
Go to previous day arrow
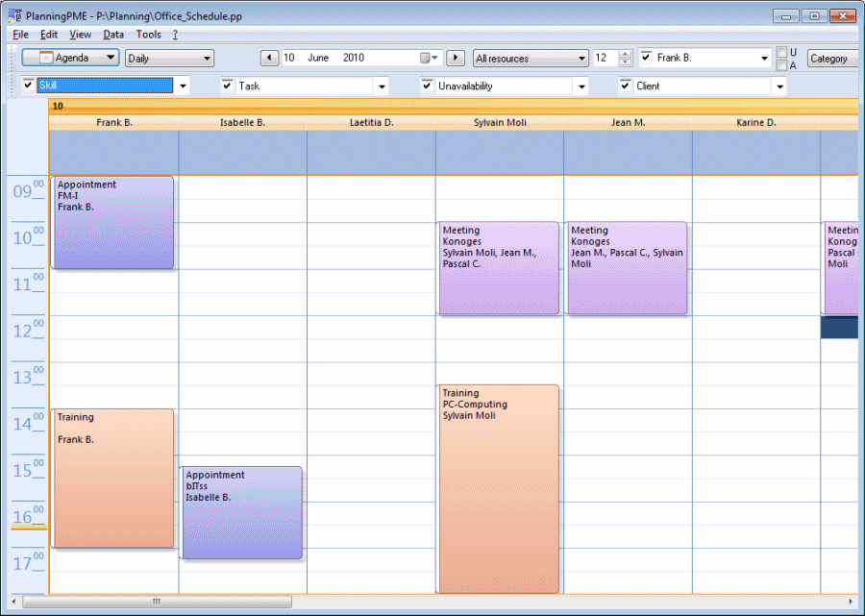(269, 58)
